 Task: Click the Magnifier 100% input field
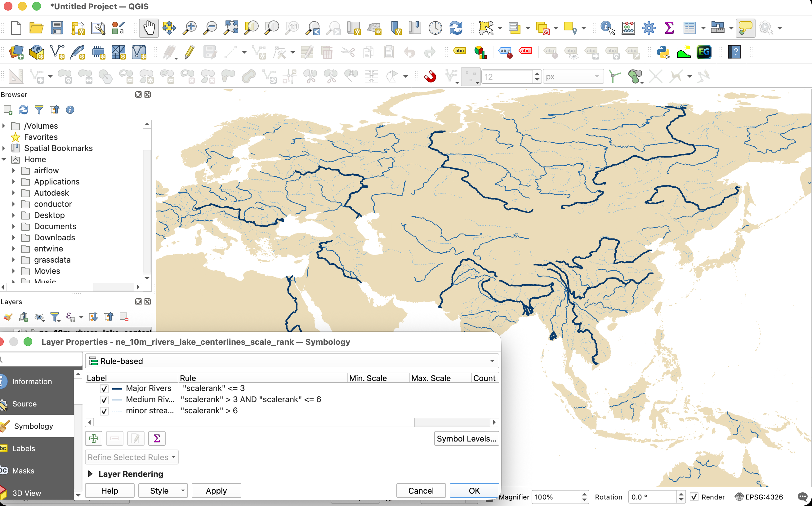[x=556, y=497]
